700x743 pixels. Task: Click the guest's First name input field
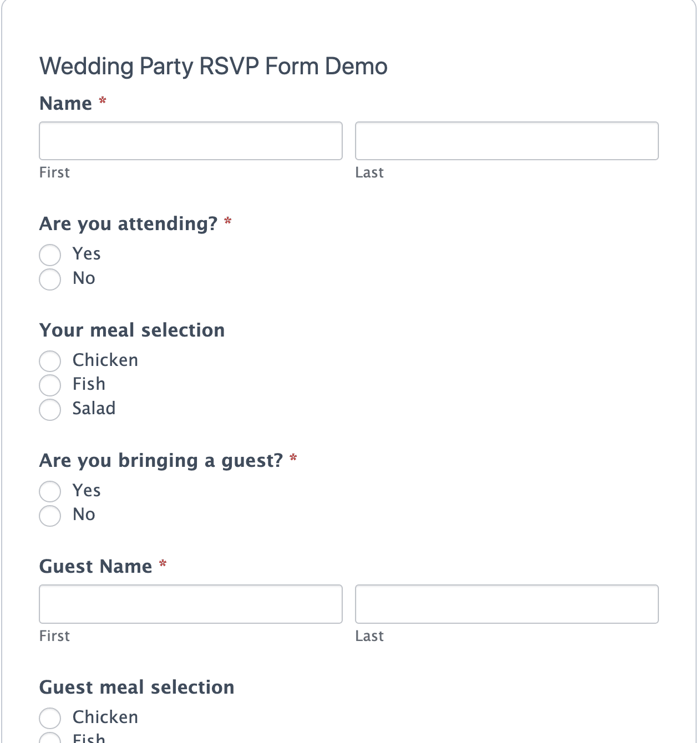[190, 604]
